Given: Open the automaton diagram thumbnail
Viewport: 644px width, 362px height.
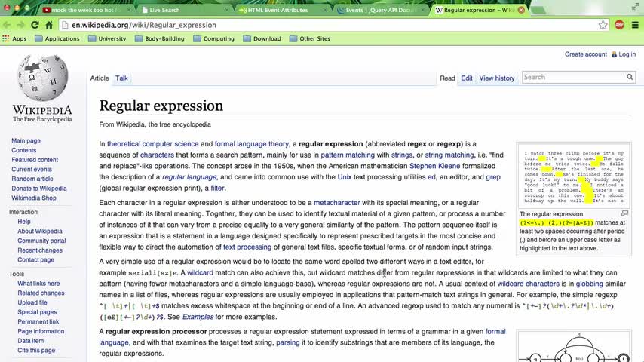Looking at the screenshot, I should 574,347.
